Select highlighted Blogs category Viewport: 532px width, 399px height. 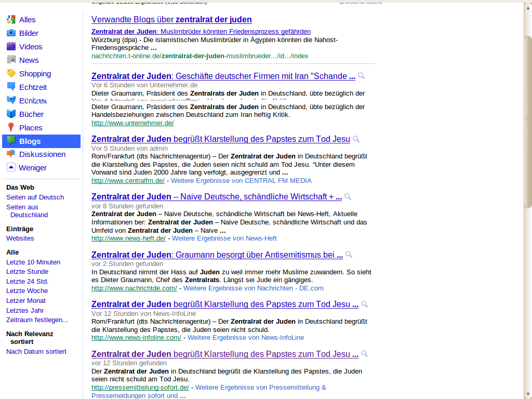coord(42,141)
